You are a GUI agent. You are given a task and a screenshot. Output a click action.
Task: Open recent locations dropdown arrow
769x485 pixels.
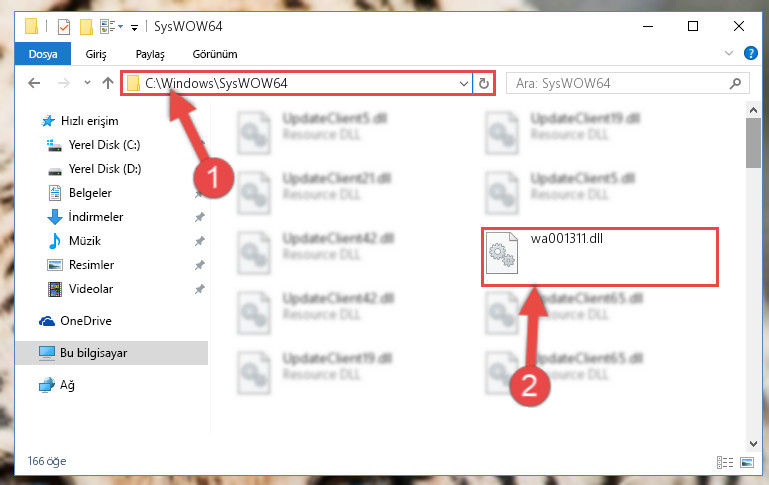(x=87, y=82)
